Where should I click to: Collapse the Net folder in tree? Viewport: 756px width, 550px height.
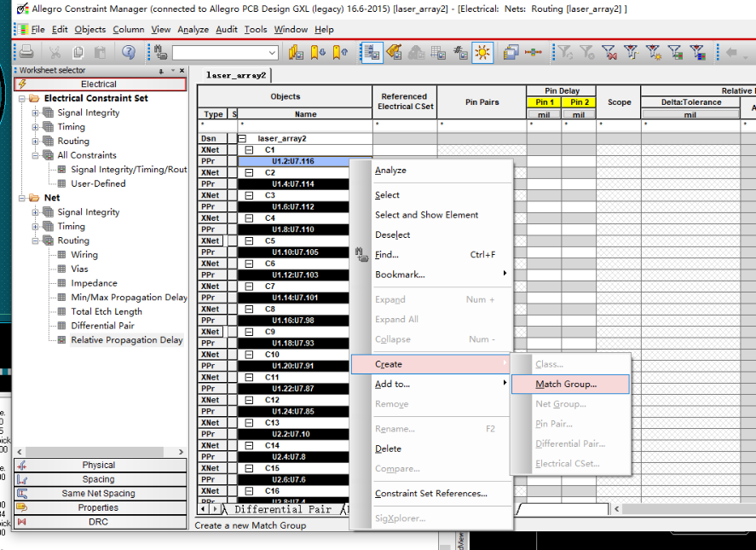pyautogui.click(x=21, y=198)
